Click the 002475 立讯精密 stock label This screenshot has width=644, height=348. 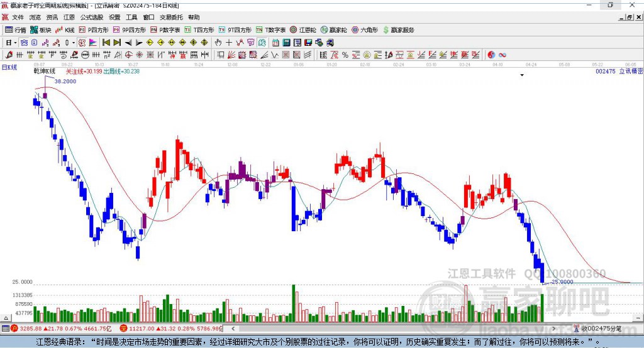[619, 72]
